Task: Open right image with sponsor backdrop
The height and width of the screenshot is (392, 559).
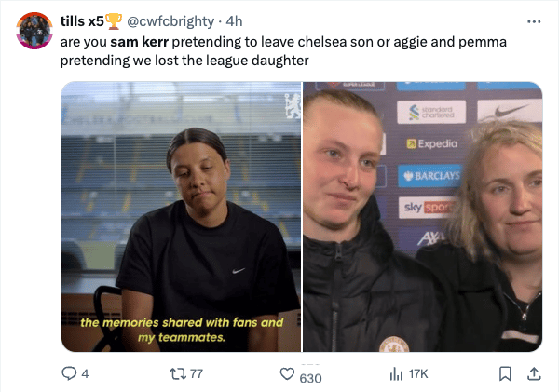Action: point(422,216)
